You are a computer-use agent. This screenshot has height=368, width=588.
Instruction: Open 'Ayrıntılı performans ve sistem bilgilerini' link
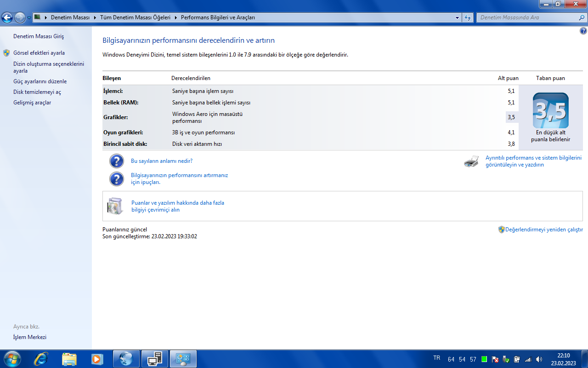533,161
